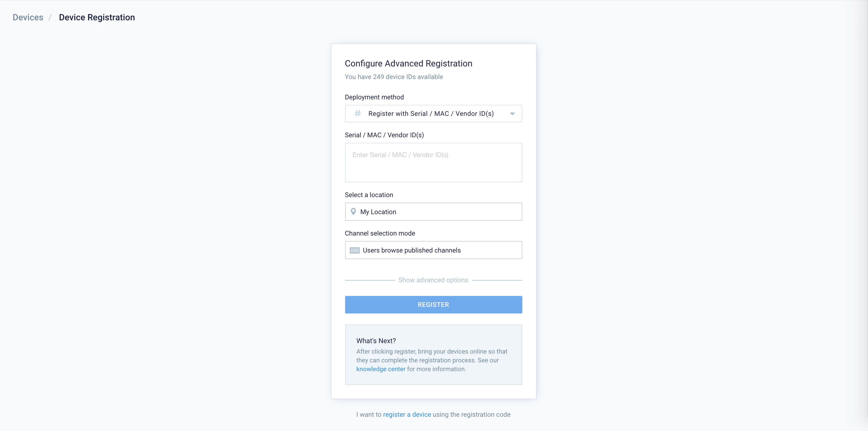This screenshot has width=868, height=431.
Task: Show advanced options
Action: (x=433, y=280)
